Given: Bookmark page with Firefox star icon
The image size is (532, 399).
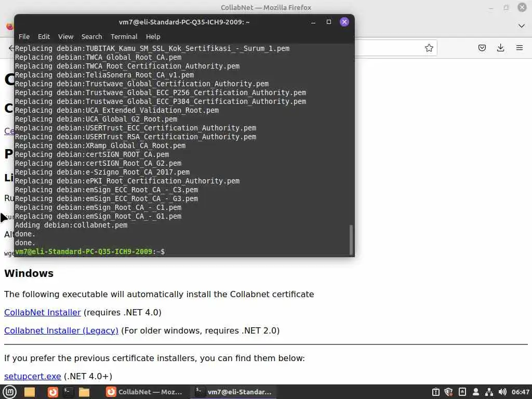Looking at the screenshot, I should click(x=429, y=48).
